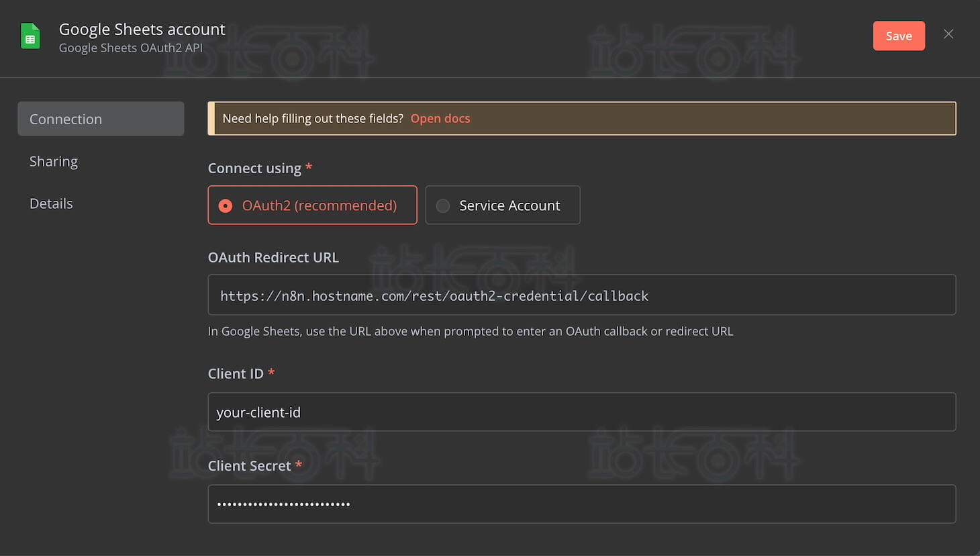Image resolution: width=980 pixels, height=556 pixels.
Task: Open the docs link in the help banner
Action: click(440, 118)
